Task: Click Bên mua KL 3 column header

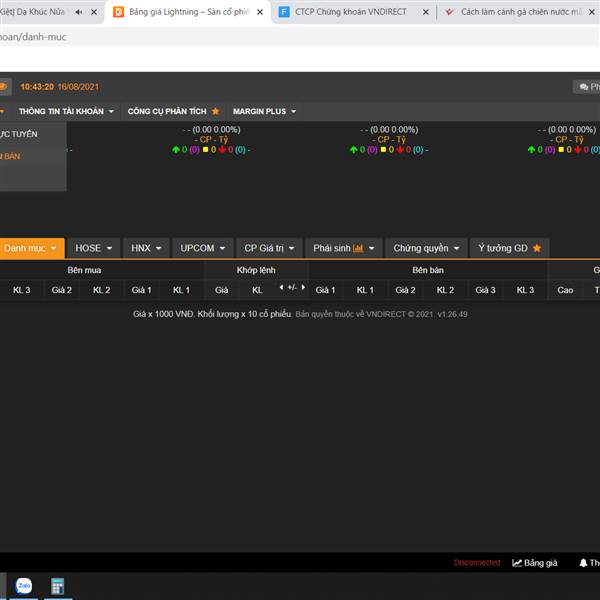Action: coord(21,290)
